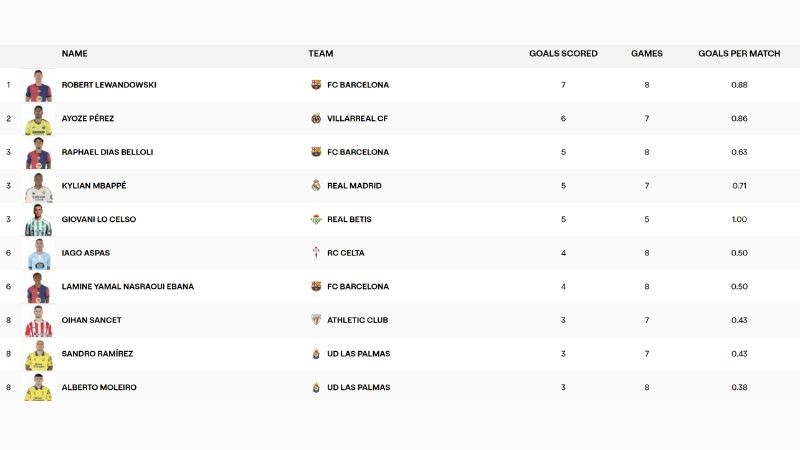Open Kylian Mbappé's player photo
The height and width of the screenshot is (450, 800).
38,187
